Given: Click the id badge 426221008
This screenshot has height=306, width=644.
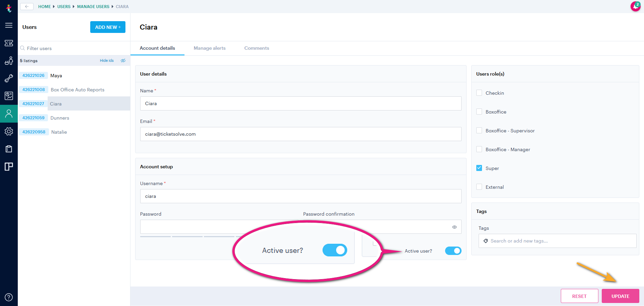Looking at the screenshot, I should pyautogui.click(x=34, y=90).
